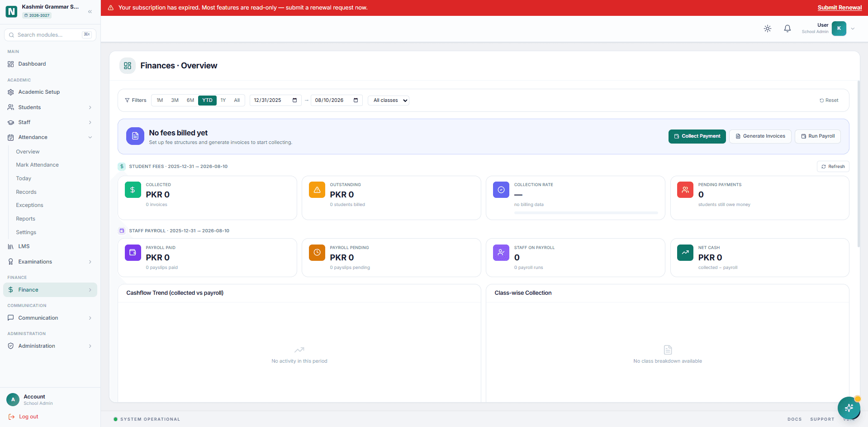This screenshot has height=427, width=868.
Task: Click the Payroll Pending clock icon
Action: [x=317, y=253]
